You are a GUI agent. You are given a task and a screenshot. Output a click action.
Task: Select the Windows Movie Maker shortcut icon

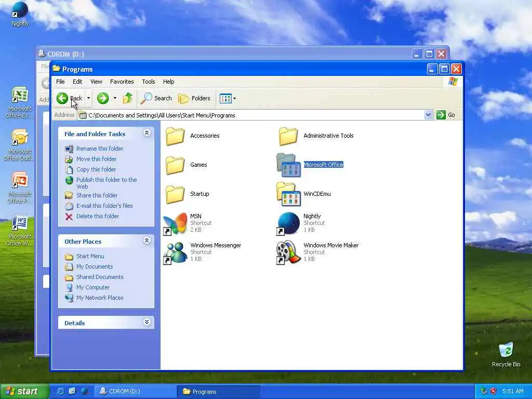[x=289, y=253]
